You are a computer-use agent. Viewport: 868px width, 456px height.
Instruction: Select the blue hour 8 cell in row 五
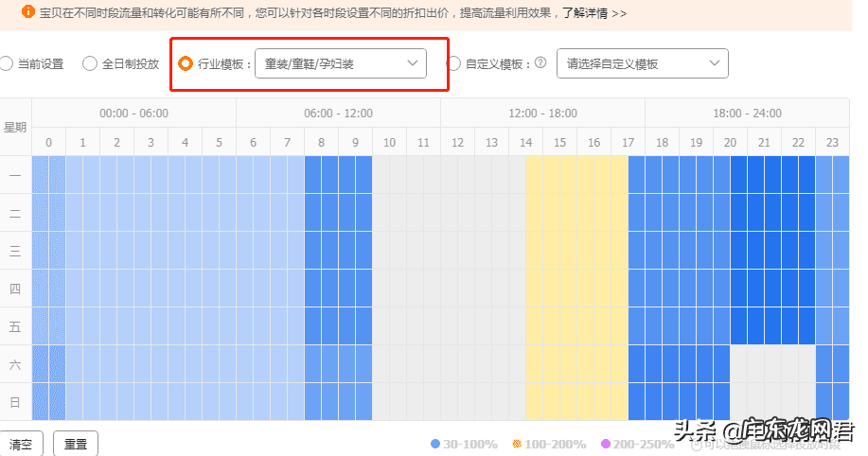click(x=322, y=326)
